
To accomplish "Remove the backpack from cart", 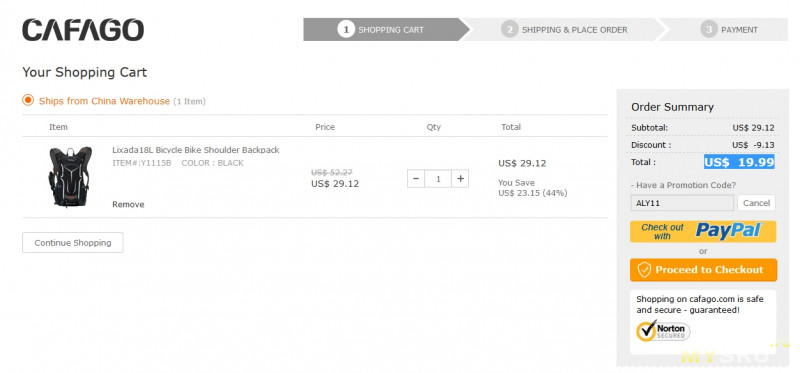I will tap(128, 204).
